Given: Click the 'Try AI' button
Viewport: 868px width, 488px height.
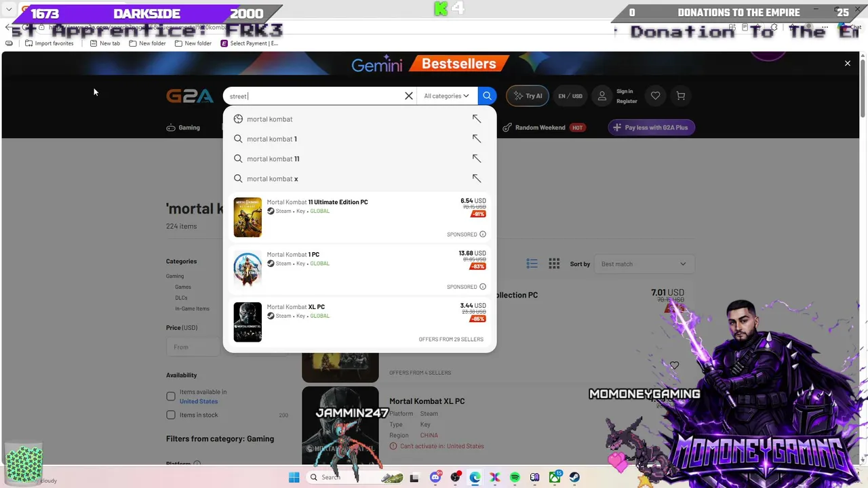Looking at the screenshot, I should 528,96.
